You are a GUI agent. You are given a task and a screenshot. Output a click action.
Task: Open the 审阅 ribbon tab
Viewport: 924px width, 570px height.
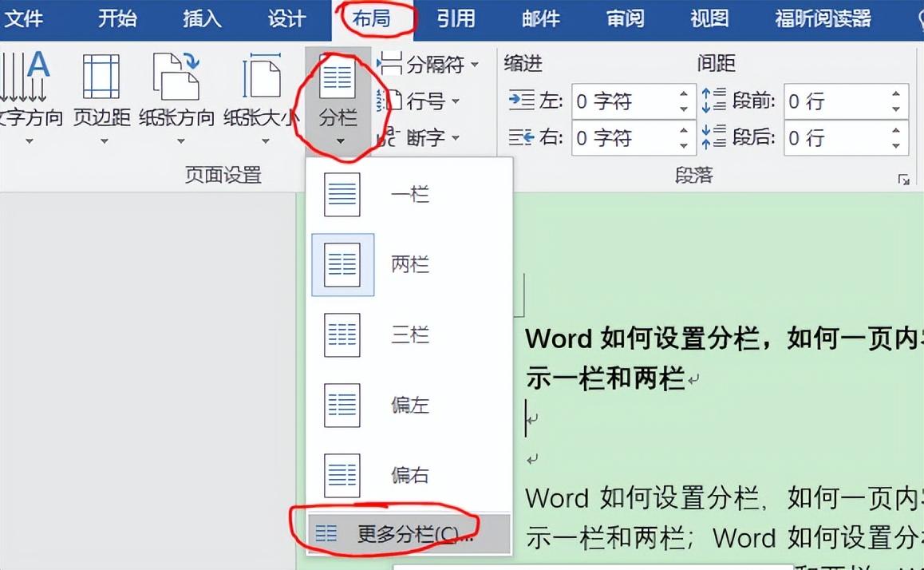pyautogui.click(x=626, y=19)
